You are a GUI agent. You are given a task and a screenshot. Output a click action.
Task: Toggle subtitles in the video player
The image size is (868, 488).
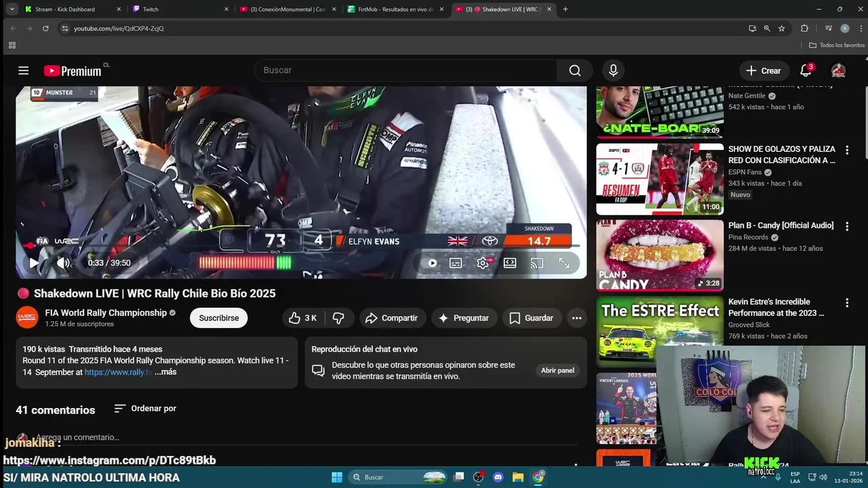coord(456,263)
